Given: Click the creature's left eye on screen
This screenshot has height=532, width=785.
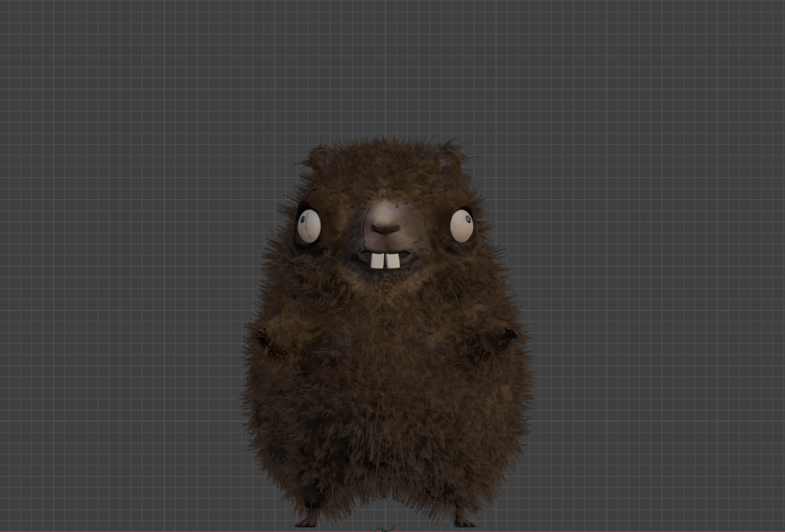Looking at the screenshot, I should pyautogui.click(x=308, y=227).
